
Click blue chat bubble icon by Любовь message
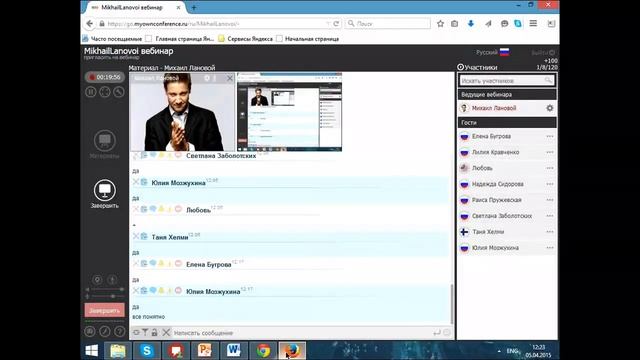tap(153, 209)
